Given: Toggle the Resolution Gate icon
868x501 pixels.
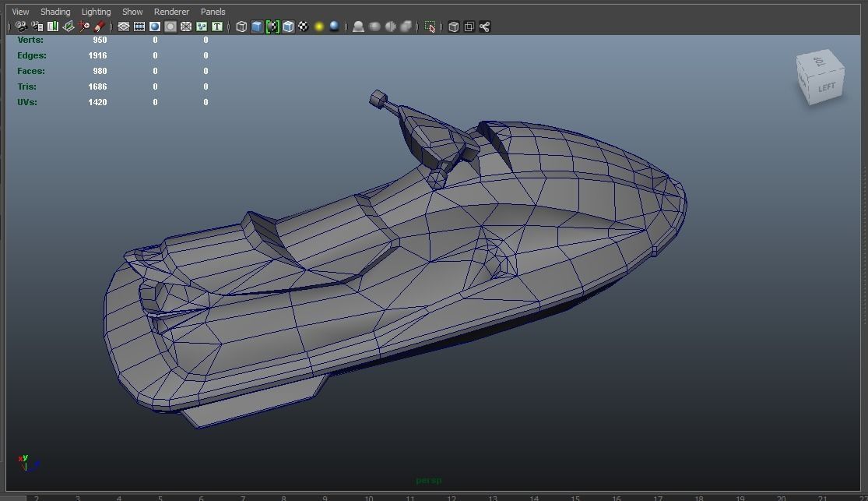Looking at the screenshot, I should tap(155, 26).
